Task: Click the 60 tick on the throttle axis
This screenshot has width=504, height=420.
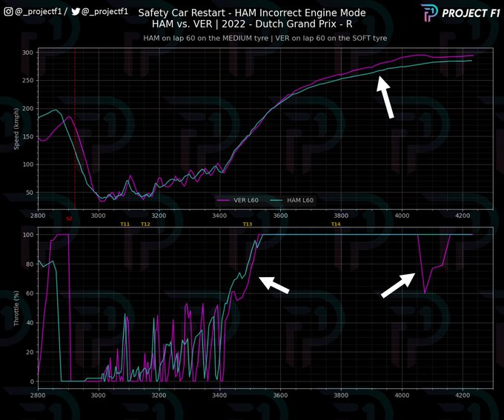Action: (x=30, y=293)
